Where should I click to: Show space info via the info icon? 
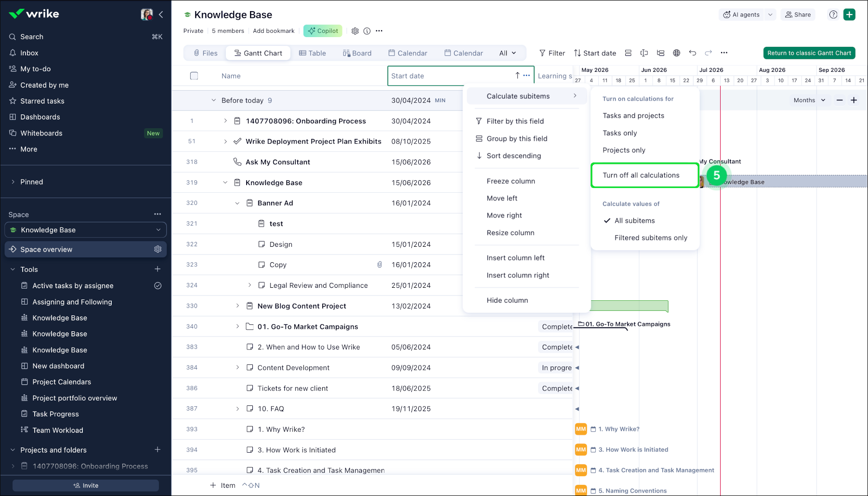coord(367,31)
